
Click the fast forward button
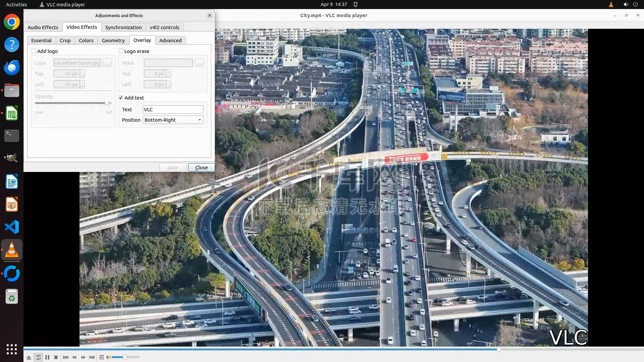(83, 357)
